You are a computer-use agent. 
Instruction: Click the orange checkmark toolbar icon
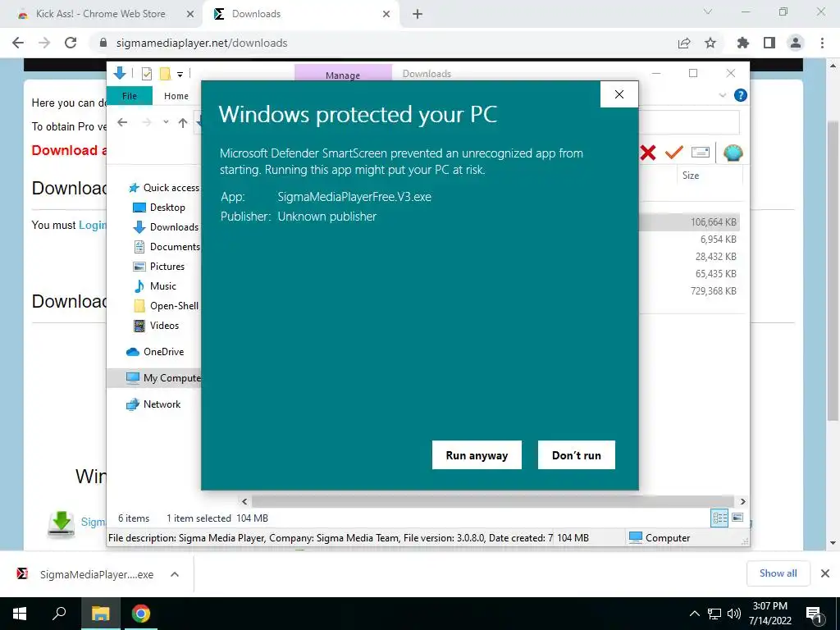pos(674,153)
